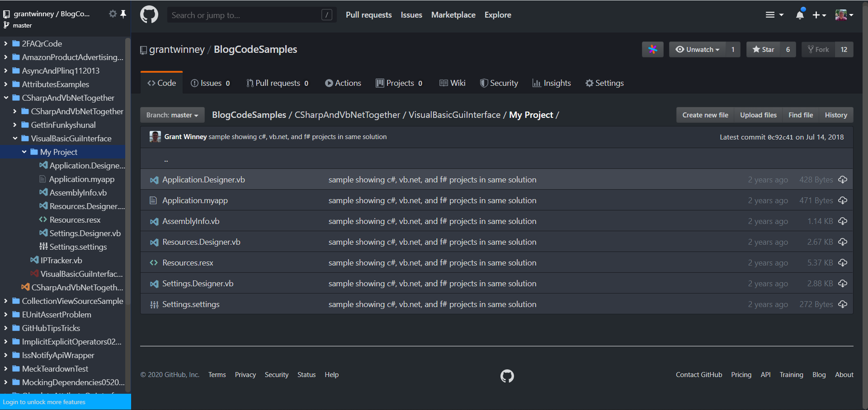Viewport: 868px width, 410px height.
Task: Click Find file button
Action: point(801,115)
